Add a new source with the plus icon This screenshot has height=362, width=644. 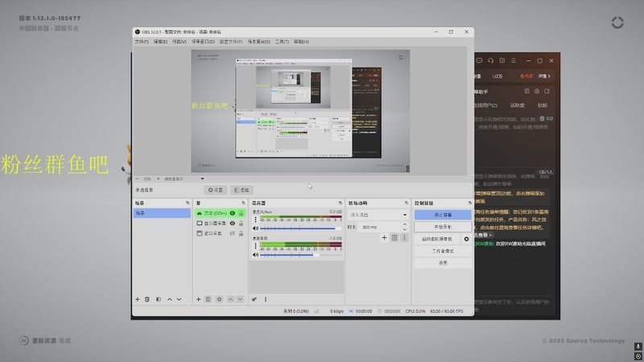click(198, 299)
